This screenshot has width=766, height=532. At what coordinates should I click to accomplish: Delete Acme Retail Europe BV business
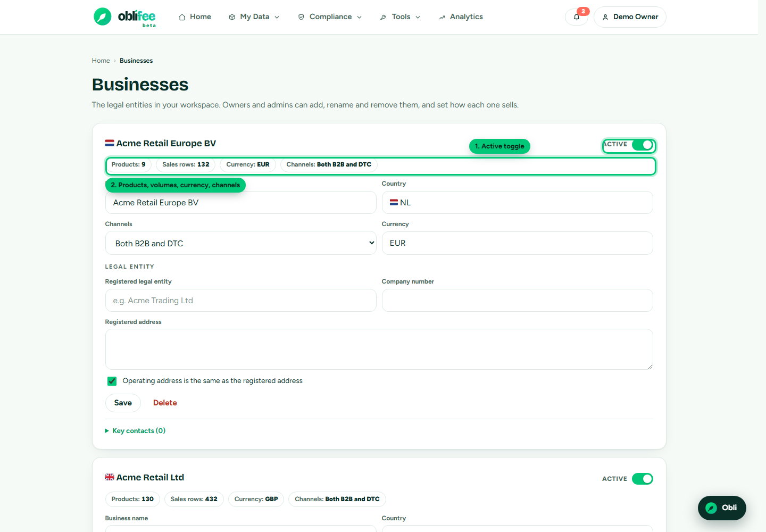click(165, 403)
